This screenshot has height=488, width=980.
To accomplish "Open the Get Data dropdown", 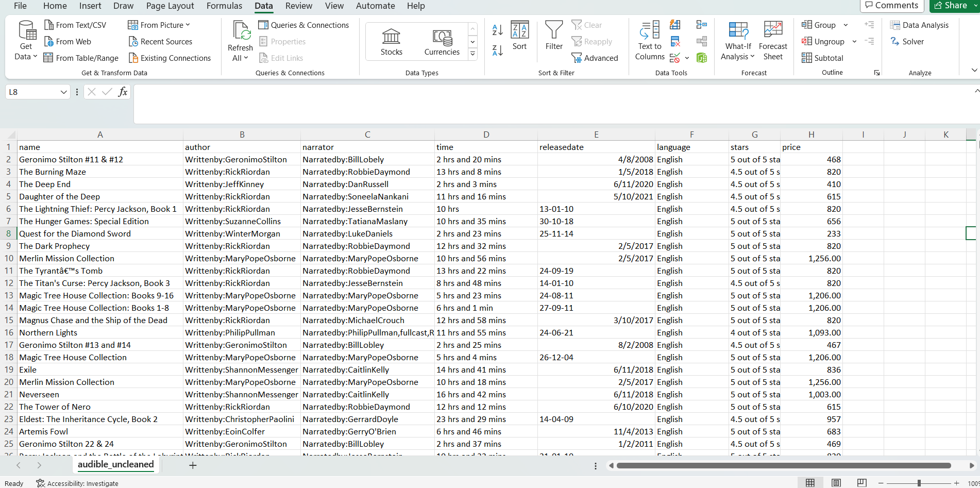I will (x=25, y=40).
